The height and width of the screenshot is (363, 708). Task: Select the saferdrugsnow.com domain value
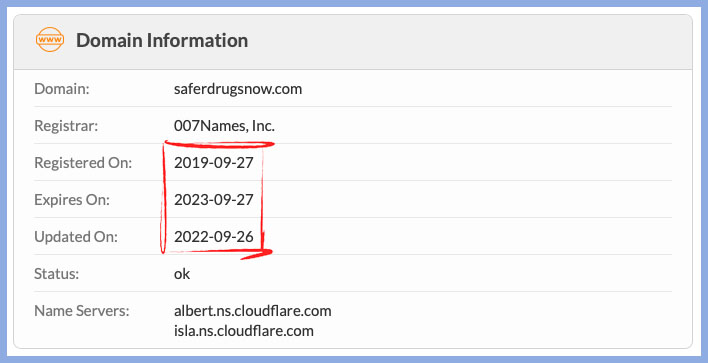pyautogui.click(x=238, y=88)
